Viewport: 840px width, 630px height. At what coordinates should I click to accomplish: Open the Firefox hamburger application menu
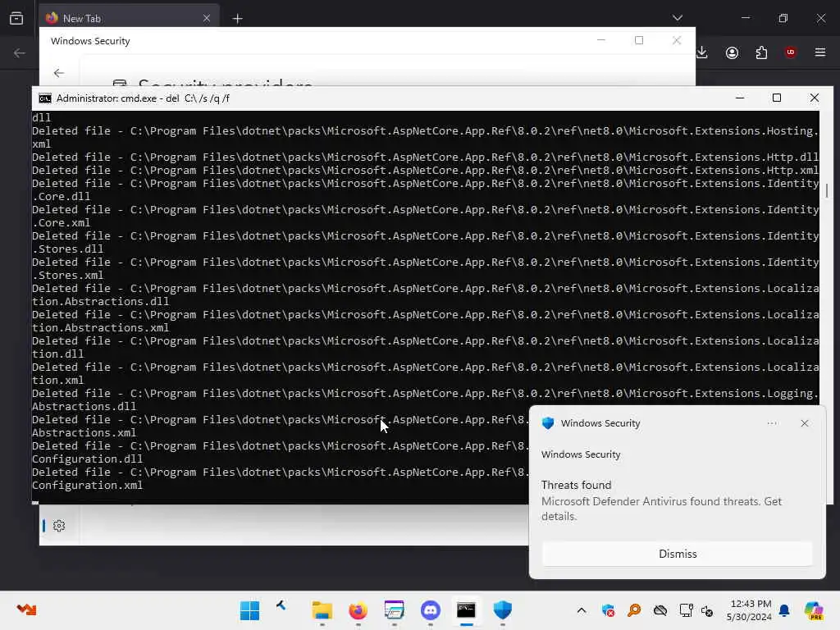coord(819,52)
